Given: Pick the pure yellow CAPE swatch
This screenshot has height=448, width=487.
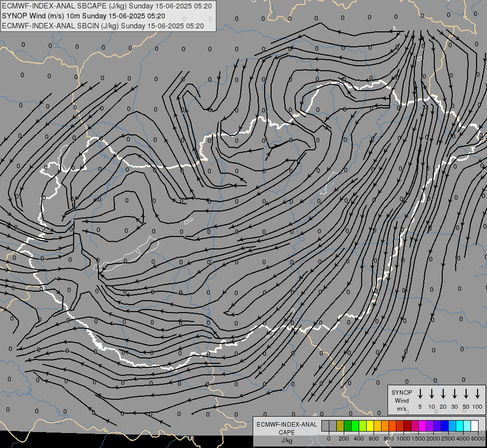Looking at the screenshot, I should (x=370, y=426).
